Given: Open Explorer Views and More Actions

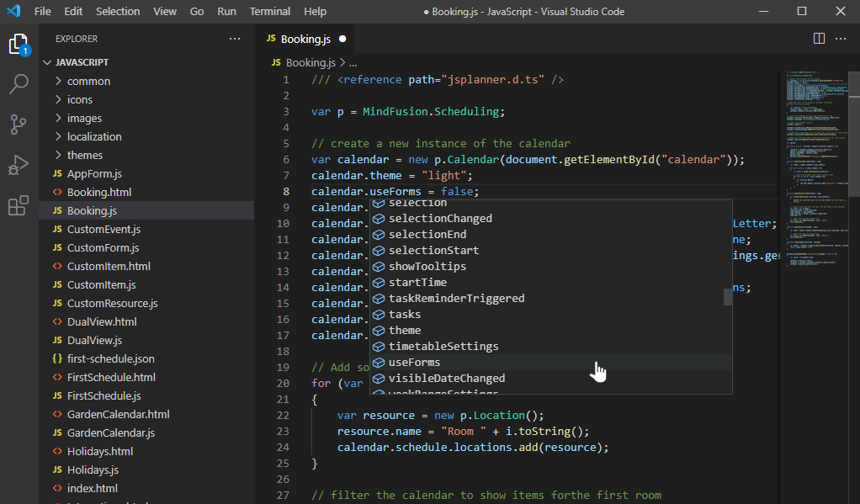Looking at the screenshot, I should click(x=235, y=39).
